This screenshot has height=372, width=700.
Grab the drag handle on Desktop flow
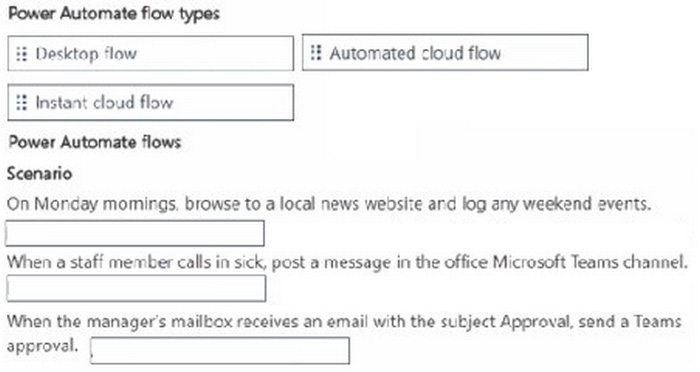(21, 54)
